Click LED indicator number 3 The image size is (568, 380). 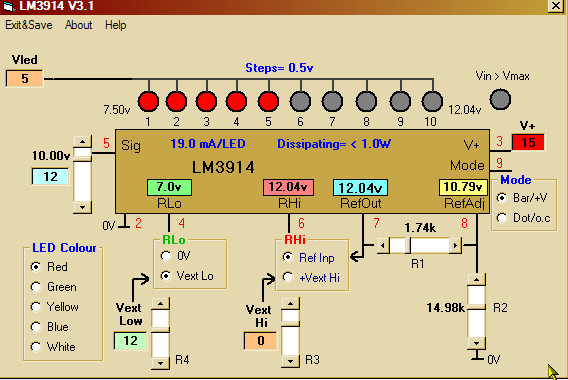click(x=206, y=101)
